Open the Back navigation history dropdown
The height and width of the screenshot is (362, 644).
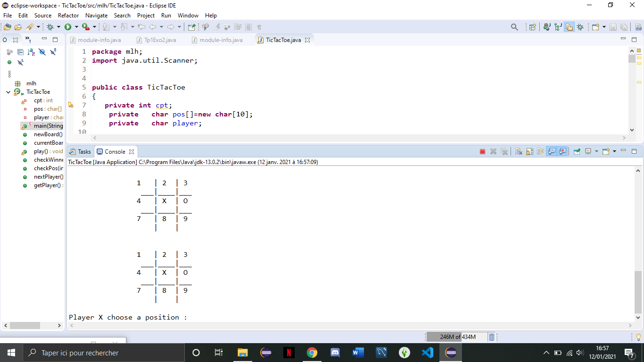(161, 27)
